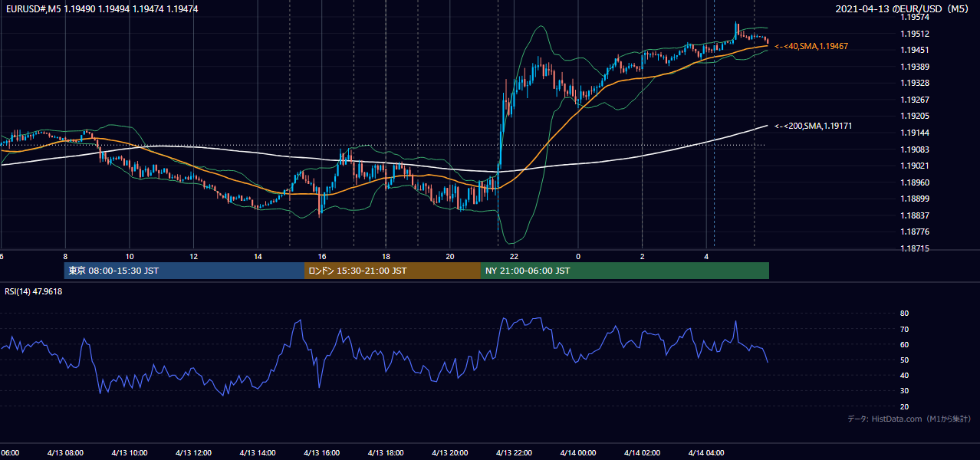The height and width of the screenshot is (460, 980).
Task: Click the RSI(14) 47.9618 indicator label
Action: (34, 291)
